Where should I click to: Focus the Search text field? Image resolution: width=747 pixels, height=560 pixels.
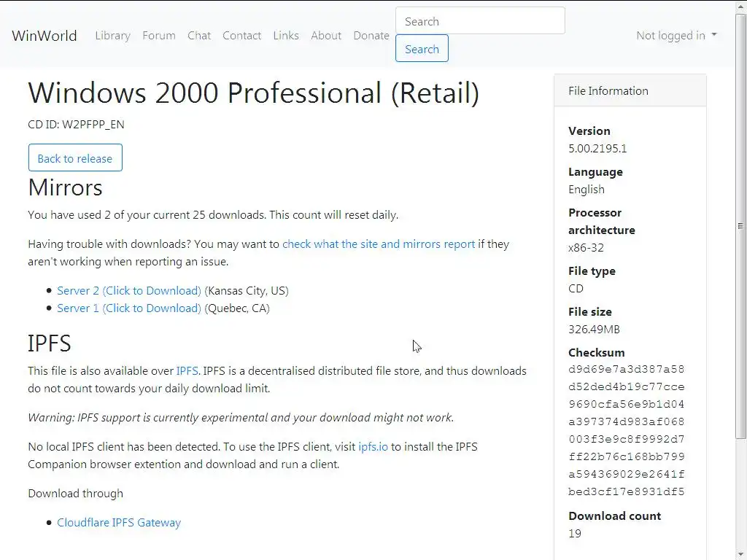[480, 21]
